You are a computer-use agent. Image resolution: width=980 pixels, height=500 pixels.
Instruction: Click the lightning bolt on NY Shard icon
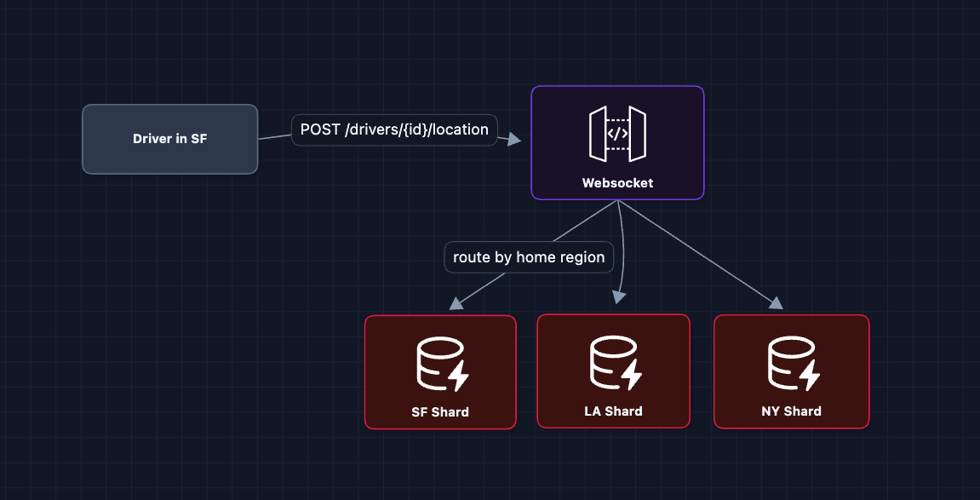pos(809,376)
